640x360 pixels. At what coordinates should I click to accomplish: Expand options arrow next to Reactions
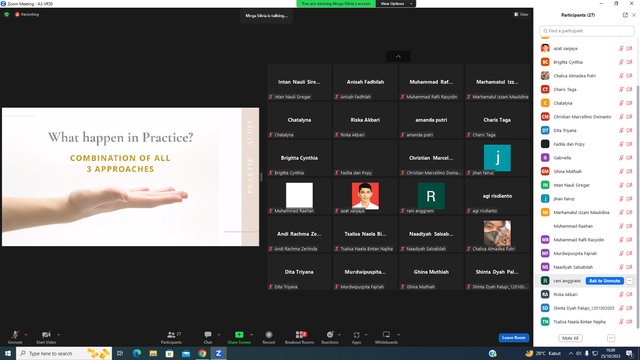coord(340,335)
